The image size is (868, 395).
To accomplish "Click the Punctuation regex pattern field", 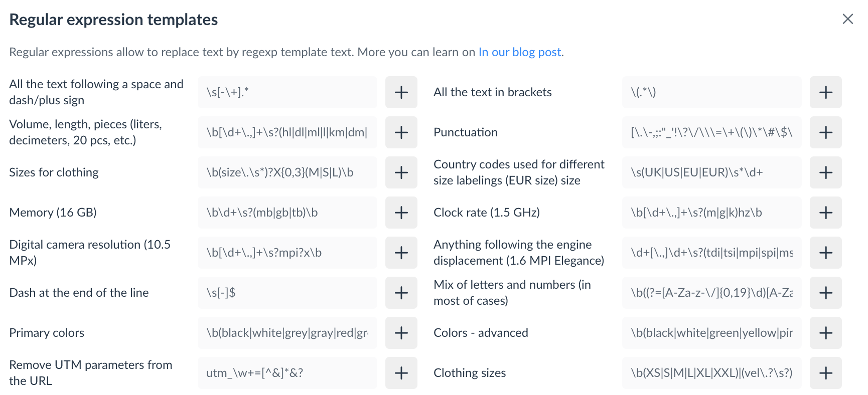I will pos(711,132).
